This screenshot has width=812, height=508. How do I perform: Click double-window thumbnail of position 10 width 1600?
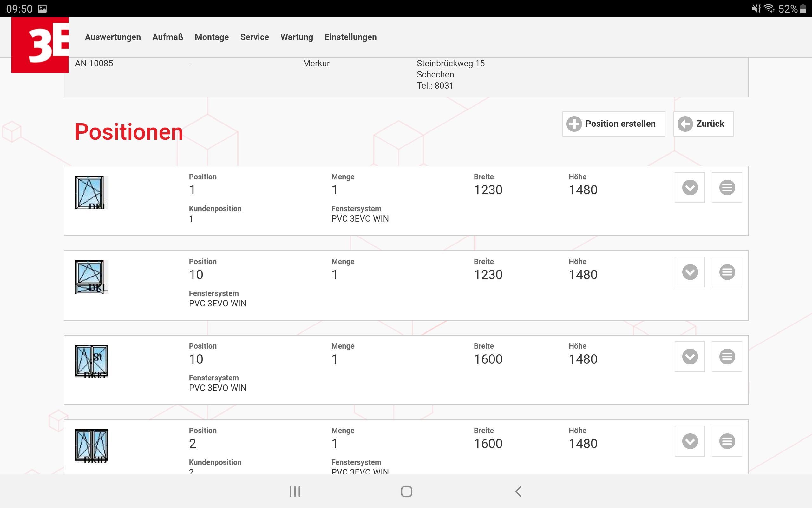click(x=92, y=362)
